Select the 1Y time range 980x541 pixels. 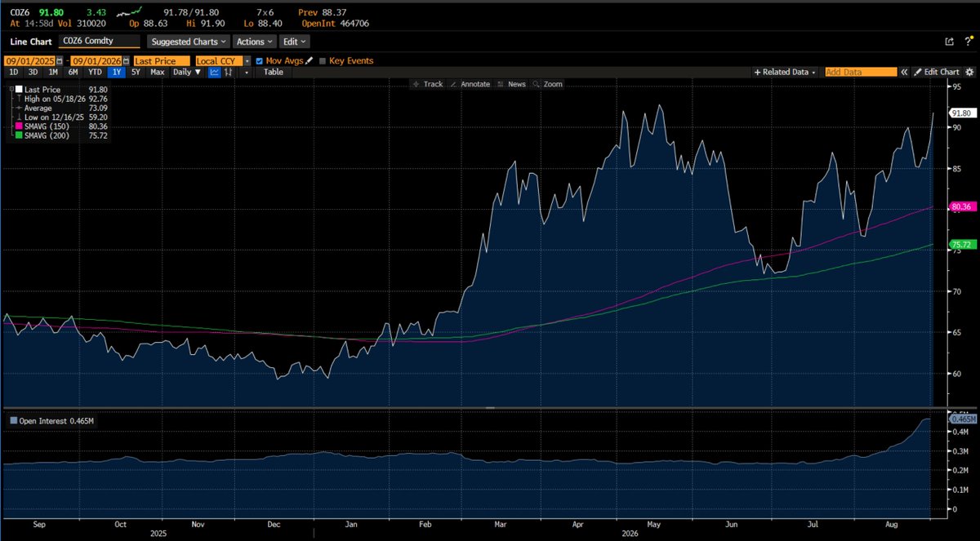pyautogui.click(x=117, y=72)
